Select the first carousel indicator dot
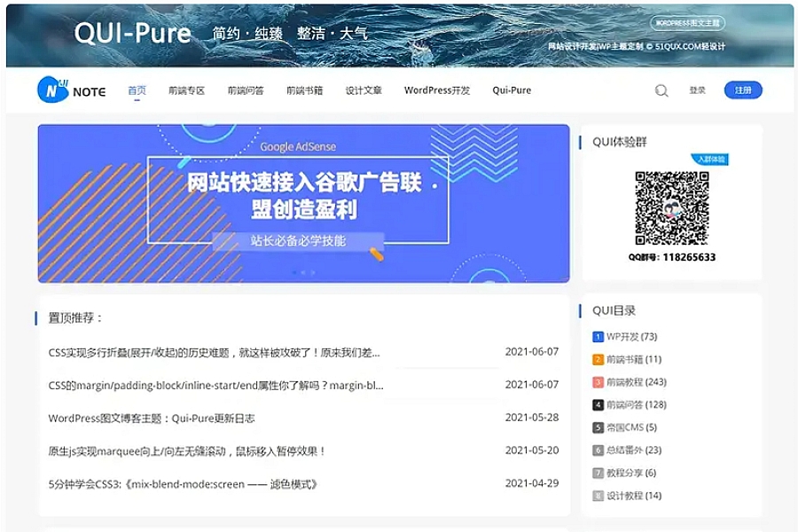Image resolution: width=798 pixels, height=532 pixels. (294, 273)
